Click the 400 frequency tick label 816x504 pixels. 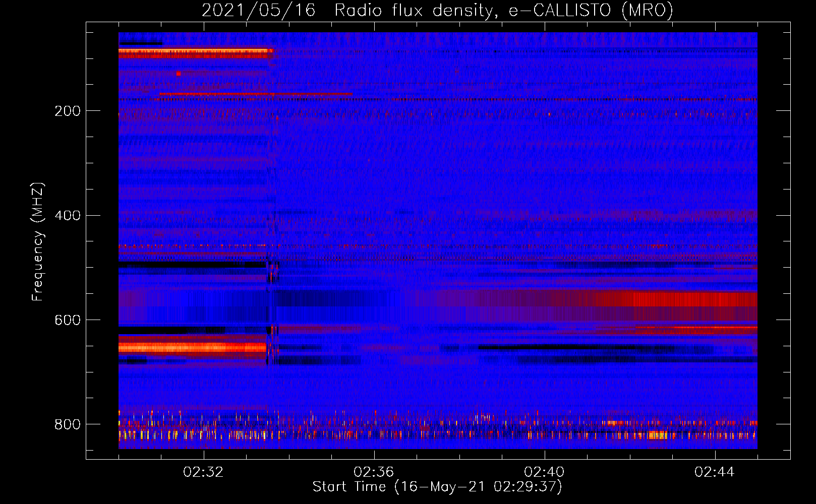tap(68, 216)
